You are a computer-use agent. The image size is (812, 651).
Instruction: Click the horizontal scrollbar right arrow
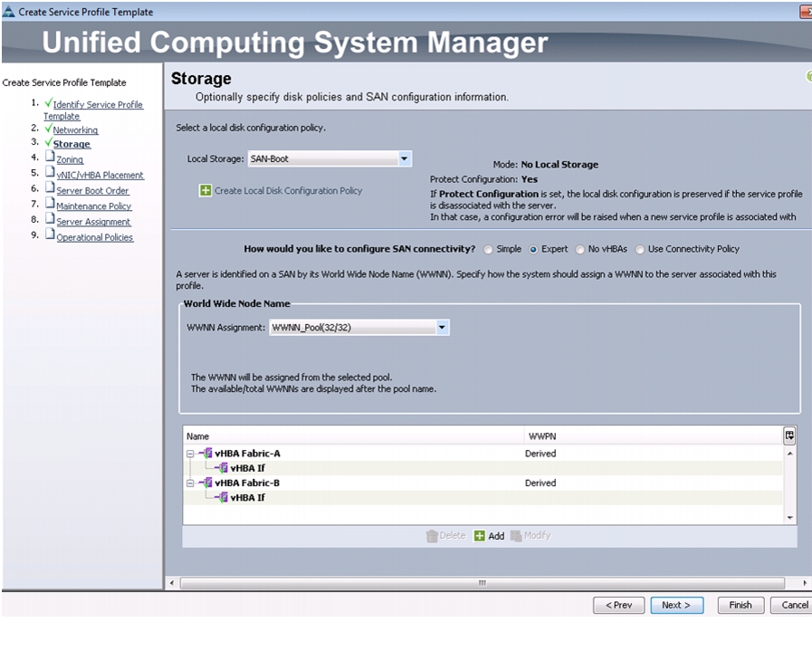(x=804, y=583)
